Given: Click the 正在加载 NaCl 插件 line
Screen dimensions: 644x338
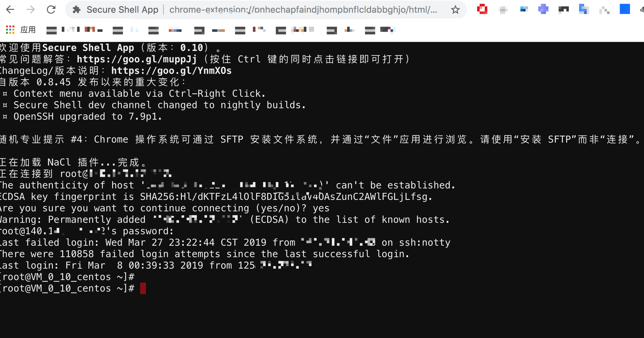Looking at the screenshot, I should 73,162.
